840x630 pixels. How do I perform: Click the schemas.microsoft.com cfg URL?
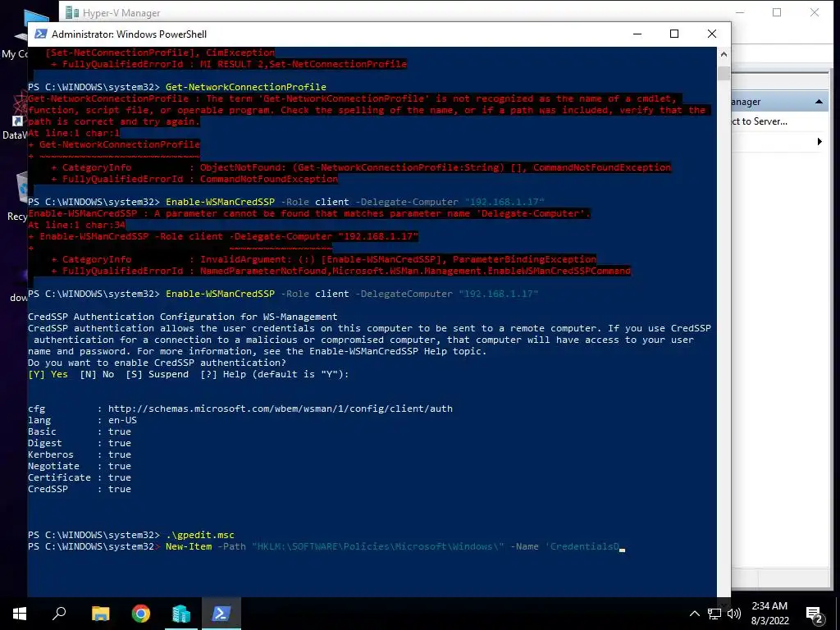pyautogui.click(x=281, y=409)
